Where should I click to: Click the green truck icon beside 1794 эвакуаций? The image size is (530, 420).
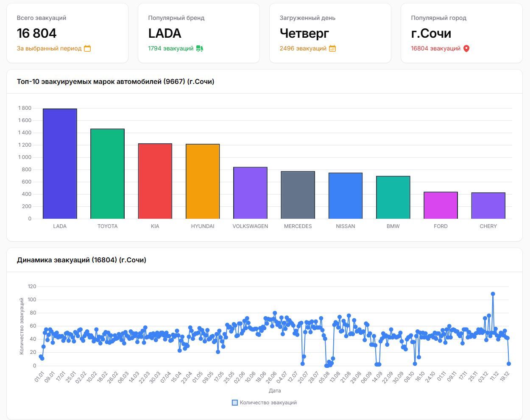tap(199, 48)
